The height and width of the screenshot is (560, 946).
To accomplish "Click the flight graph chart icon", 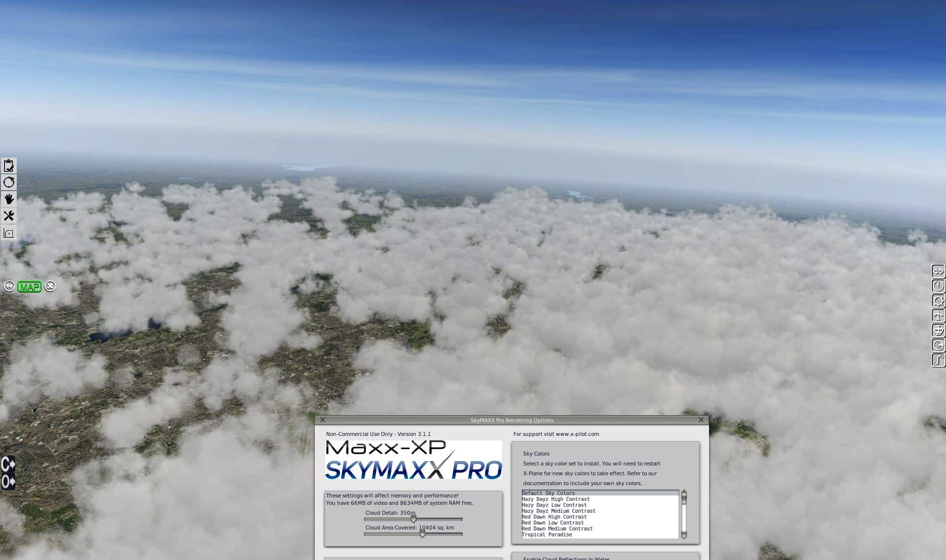I will tap(9, 233).
